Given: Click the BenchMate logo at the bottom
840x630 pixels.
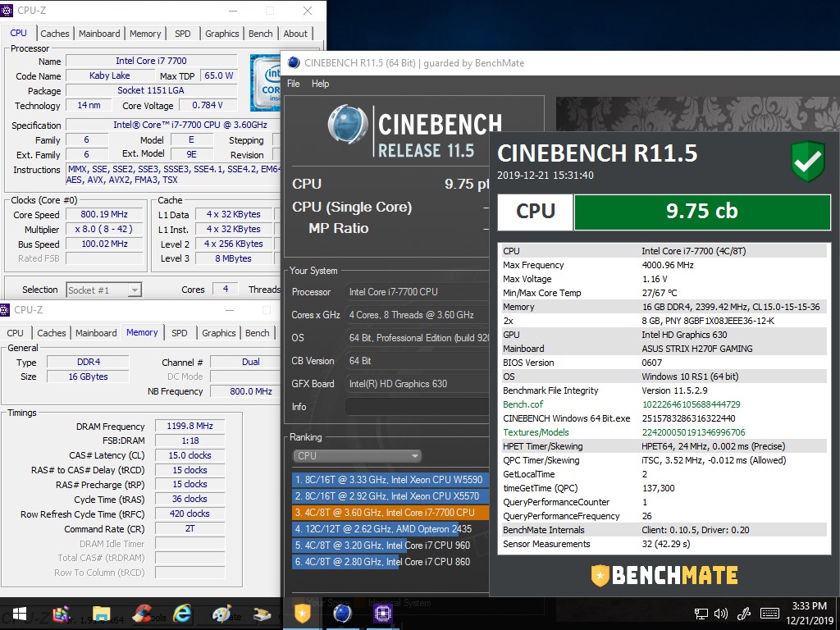Looking at the screenshot, I should tap(664, 576).
